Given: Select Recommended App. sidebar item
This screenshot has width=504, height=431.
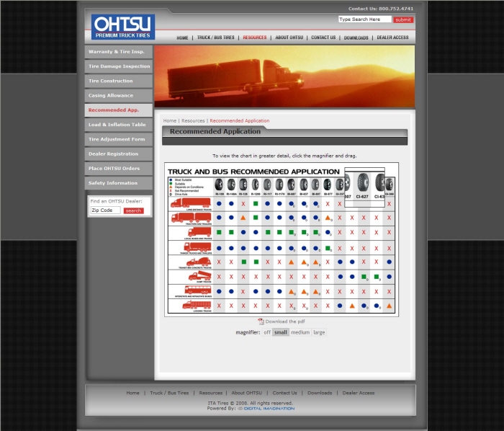Looking at the screenshot, I should pos(119,110).
